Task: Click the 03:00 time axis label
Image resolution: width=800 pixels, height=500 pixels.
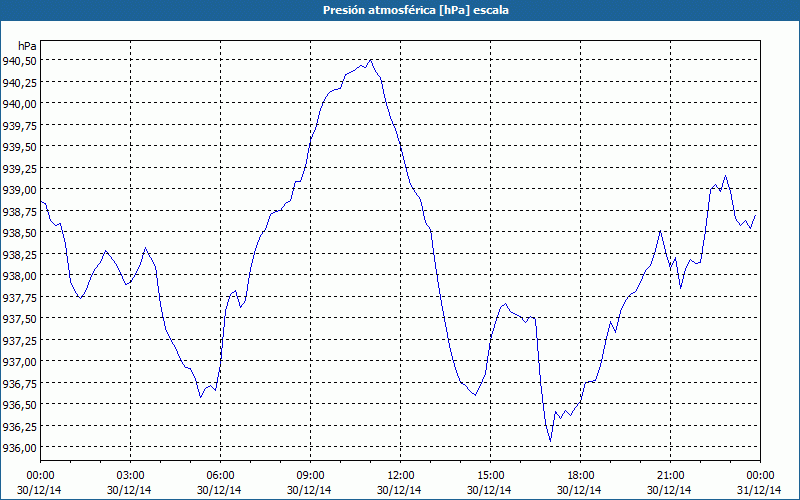Action: pos(130,476)
